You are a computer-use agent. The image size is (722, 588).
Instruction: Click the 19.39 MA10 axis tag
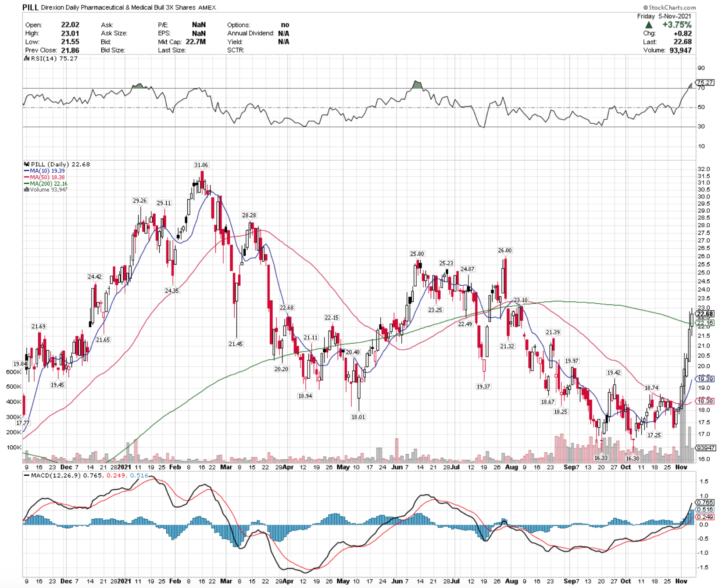pyautogui.click(x=705, y=379)
